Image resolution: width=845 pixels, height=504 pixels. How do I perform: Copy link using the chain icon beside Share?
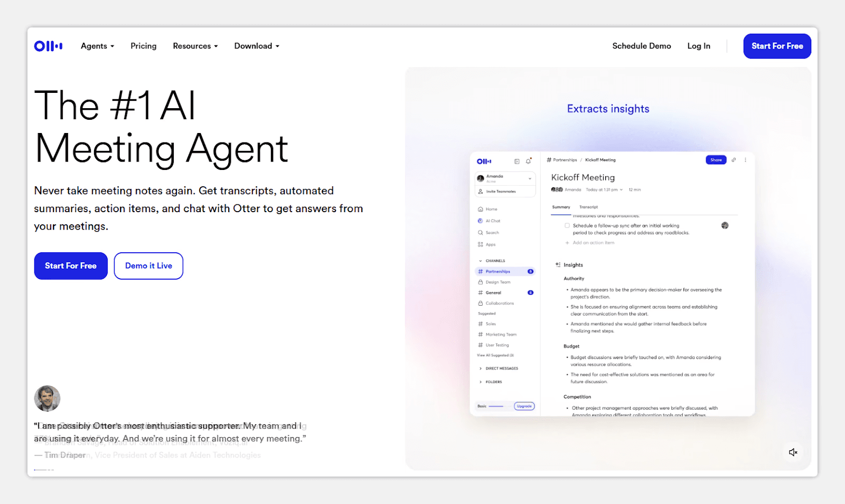tap(734, 160)
